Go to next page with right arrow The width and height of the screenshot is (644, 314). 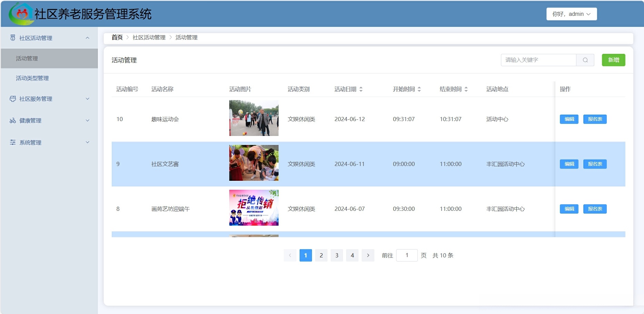368,255
